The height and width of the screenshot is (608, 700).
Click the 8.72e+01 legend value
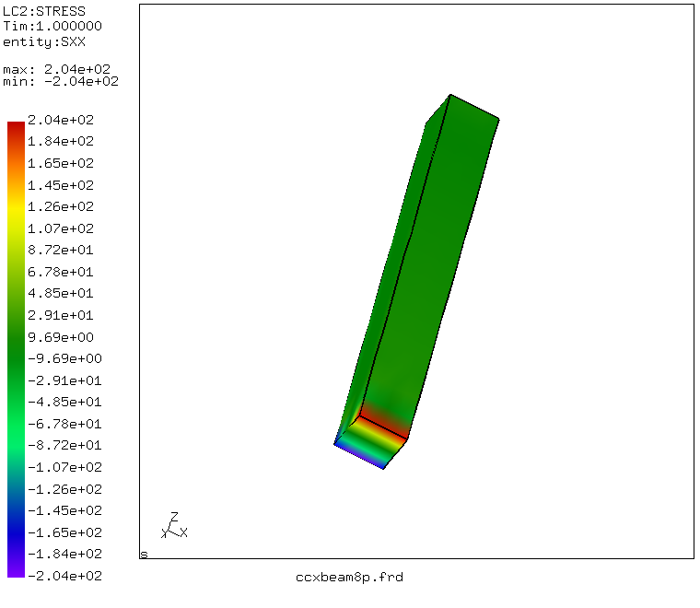point(61,250)
